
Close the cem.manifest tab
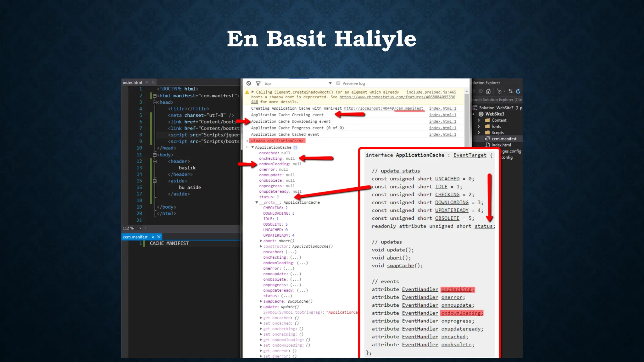pyautogui.click(x=159, y=237)
